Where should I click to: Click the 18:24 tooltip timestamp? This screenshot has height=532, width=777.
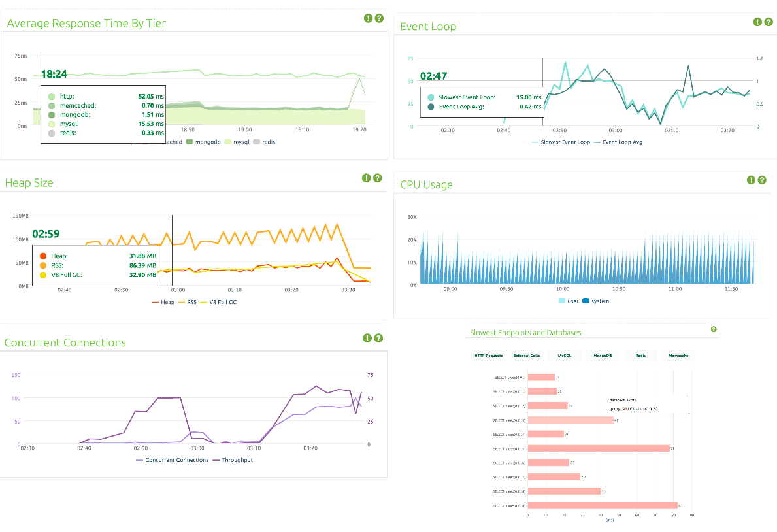pyautogui.click(x=54, y=75)
